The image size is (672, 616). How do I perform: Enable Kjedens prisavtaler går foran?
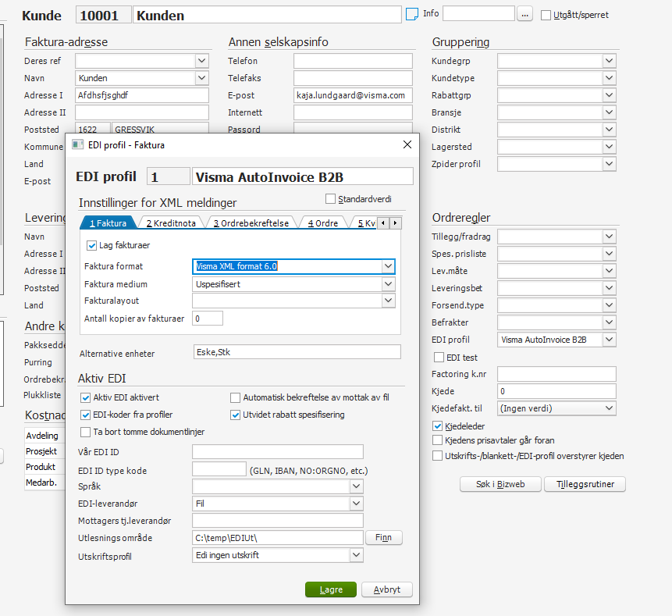(x=437, y=440)
